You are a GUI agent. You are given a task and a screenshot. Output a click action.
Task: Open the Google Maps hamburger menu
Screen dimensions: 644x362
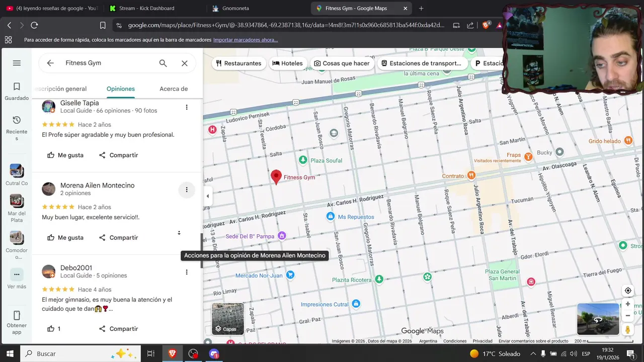17,63
